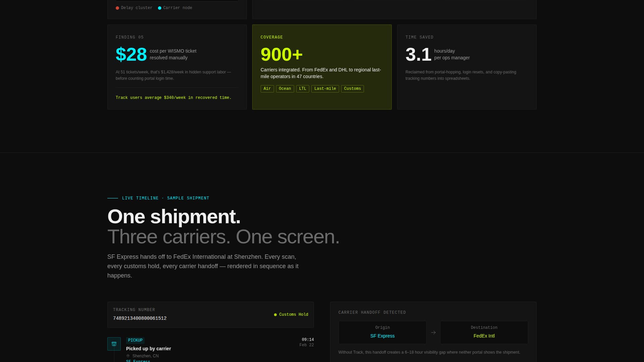Click 'Three carriers. One screen.' subheadline

click(223, 237)
